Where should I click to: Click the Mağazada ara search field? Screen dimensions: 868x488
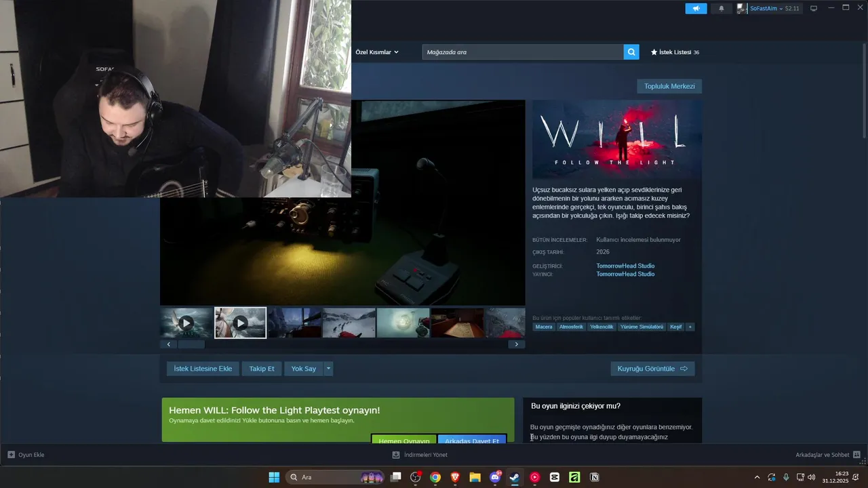pos(523,52)
